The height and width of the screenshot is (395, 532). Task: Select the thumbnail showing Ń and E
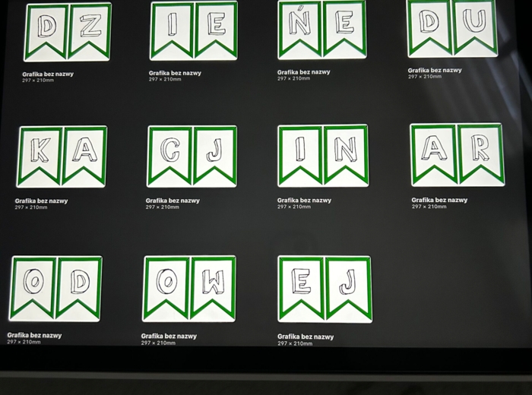pyautogui.click(x=322, y=30)
